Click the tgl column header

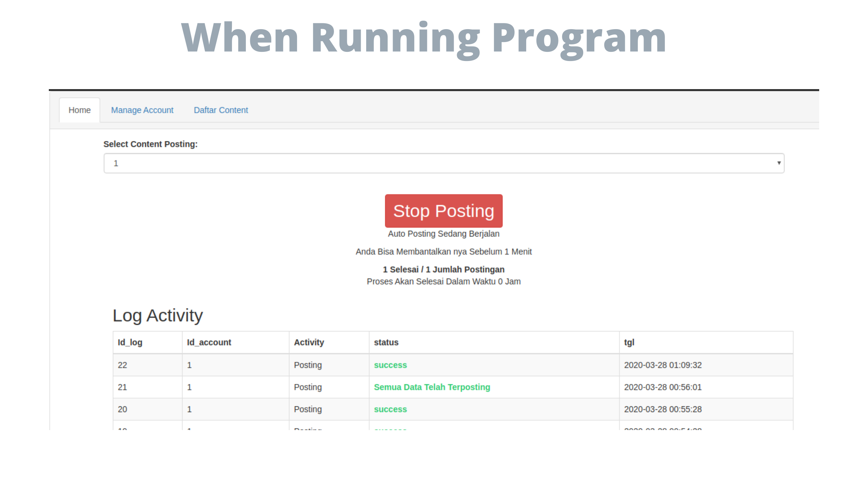629,342
